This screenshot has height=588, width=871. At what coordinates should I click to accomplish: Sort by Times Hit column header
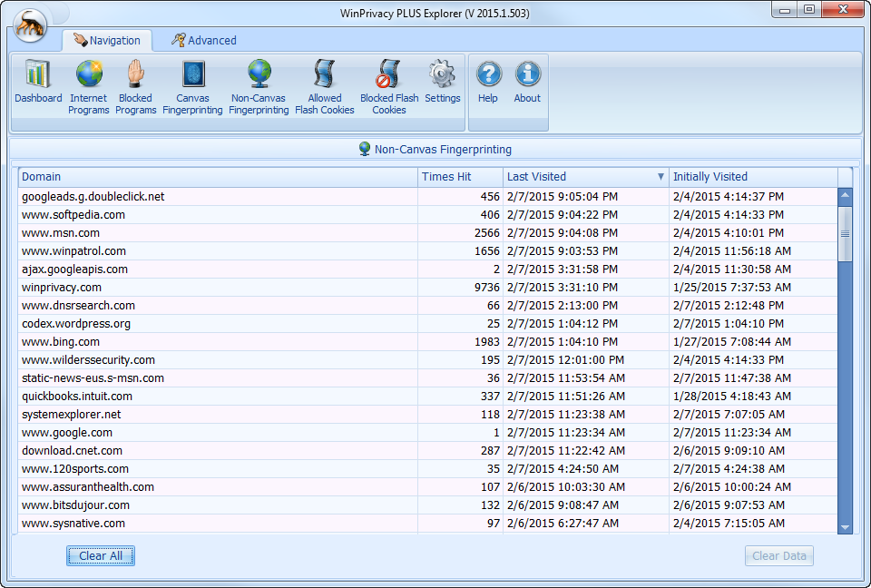click(x=461, y=177)
